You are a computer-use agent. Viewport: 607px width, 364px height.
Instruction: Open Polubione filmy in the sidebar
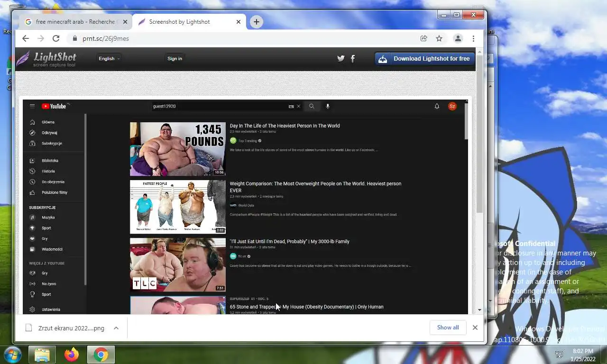point(55,192)
